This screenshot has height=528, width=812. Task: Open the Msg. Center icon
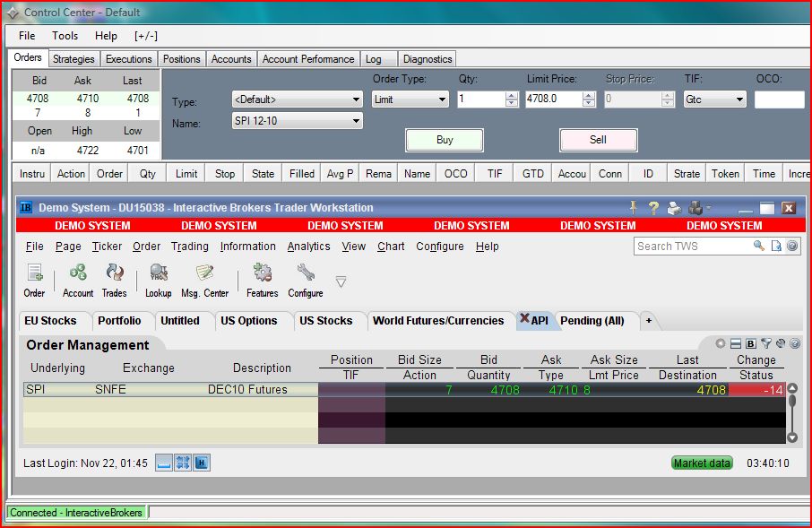pos(204,280)
